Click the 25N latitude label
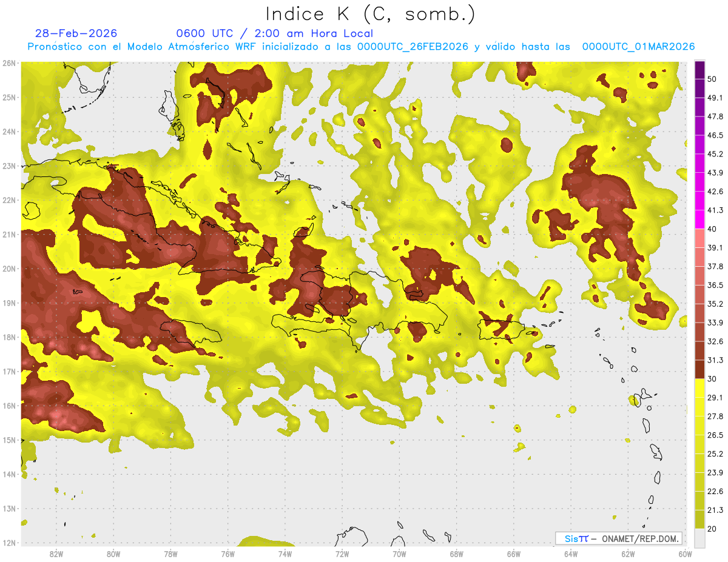 pos(9,97)
